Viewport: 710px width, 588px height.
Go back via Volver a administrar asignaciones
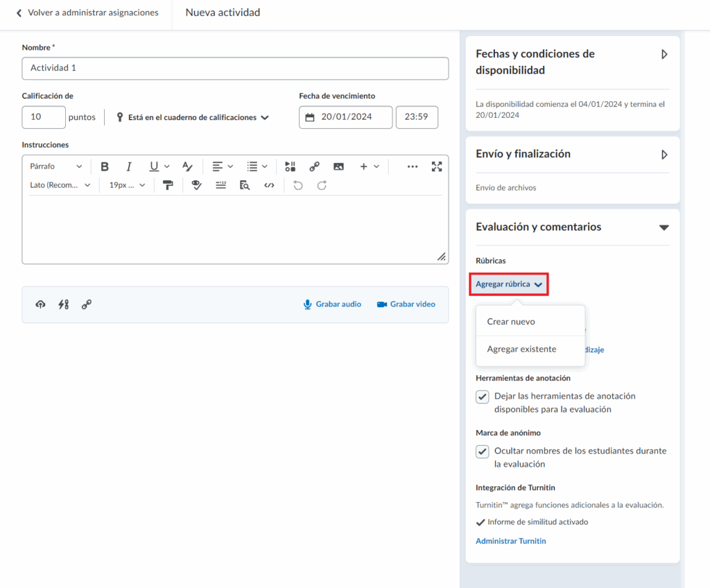(87, 12)
